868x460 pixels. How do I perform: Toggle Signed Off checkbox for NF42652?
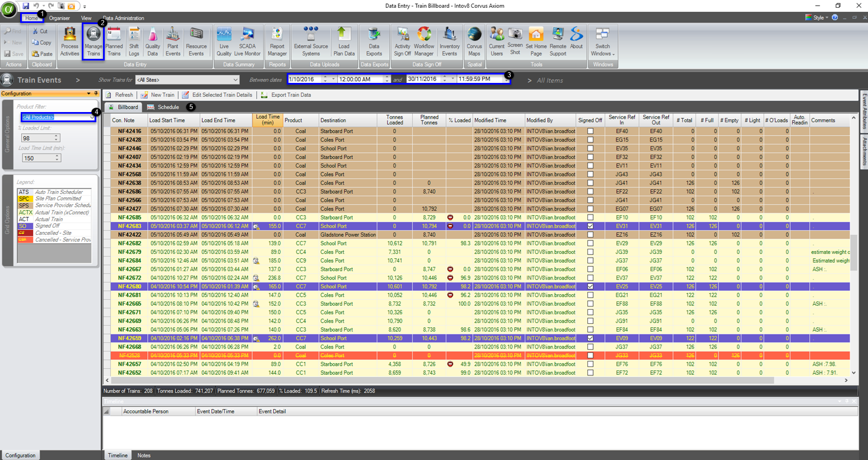pos(590,373)
